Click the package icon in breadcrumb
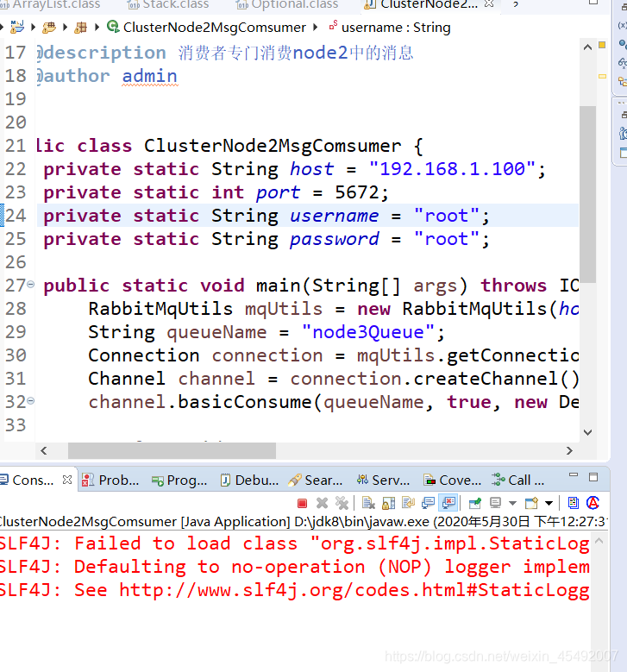The height and width of the screenshot is (672, 627). click(x=80, y=28)
